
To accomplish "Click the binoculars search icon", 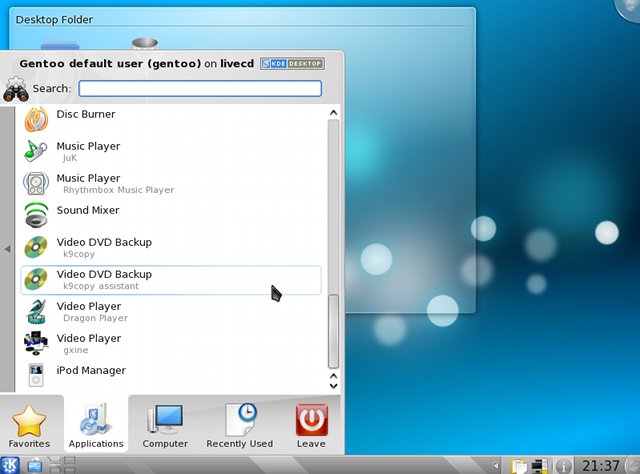I will [x=16, y=89].
